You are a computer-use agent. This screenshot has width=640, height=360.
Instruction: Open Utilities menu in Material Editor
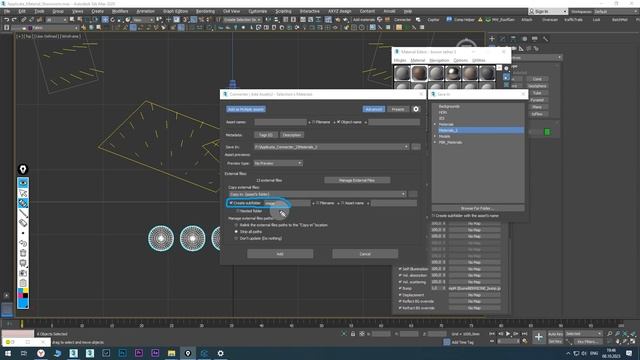(479, 60)
